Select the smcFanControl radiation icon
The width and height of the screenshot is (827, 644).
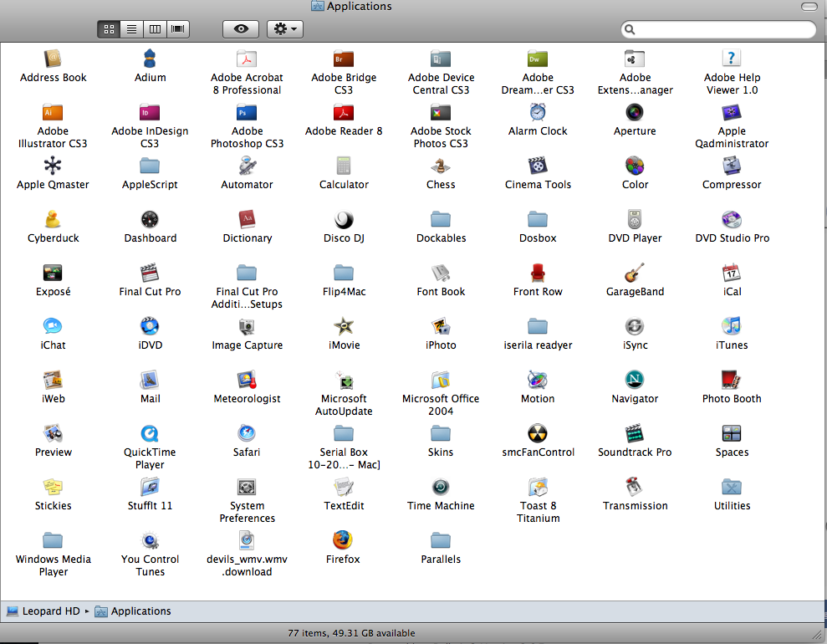(x=538, y=433)
